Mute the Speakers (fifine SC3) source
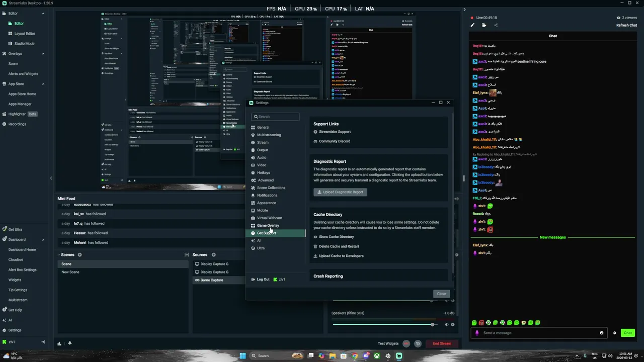The image size is (644, 362). pos(446,324)
